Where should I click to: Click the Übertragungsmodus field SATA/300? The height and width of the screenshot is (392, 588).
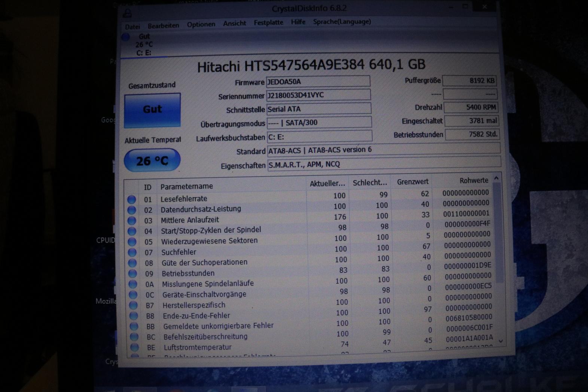point(319,122)
